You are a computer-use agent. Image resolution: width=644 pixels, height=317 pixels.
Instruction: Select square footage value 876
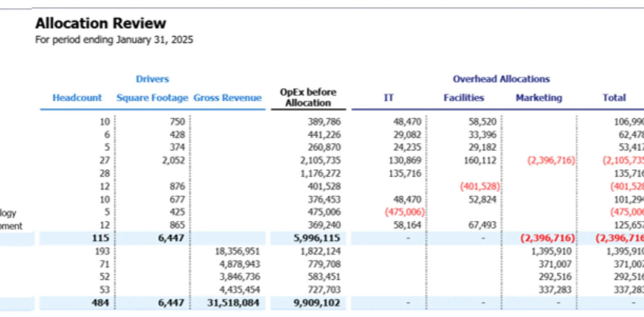pos(177,186)
